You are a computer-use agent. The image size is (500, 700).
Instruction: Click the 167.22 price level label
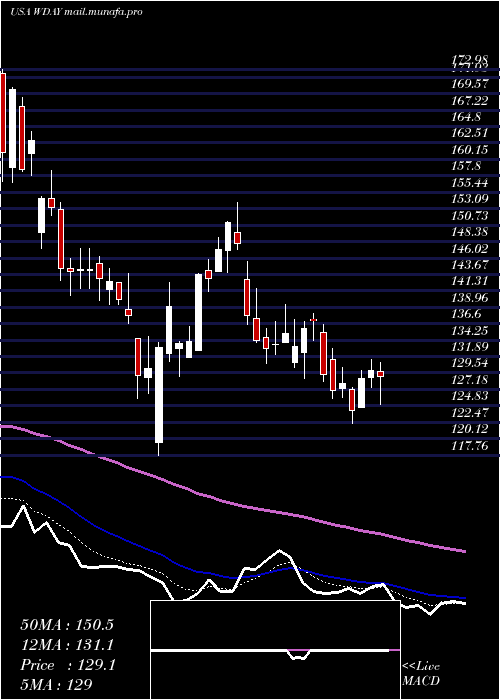(470, 100)
